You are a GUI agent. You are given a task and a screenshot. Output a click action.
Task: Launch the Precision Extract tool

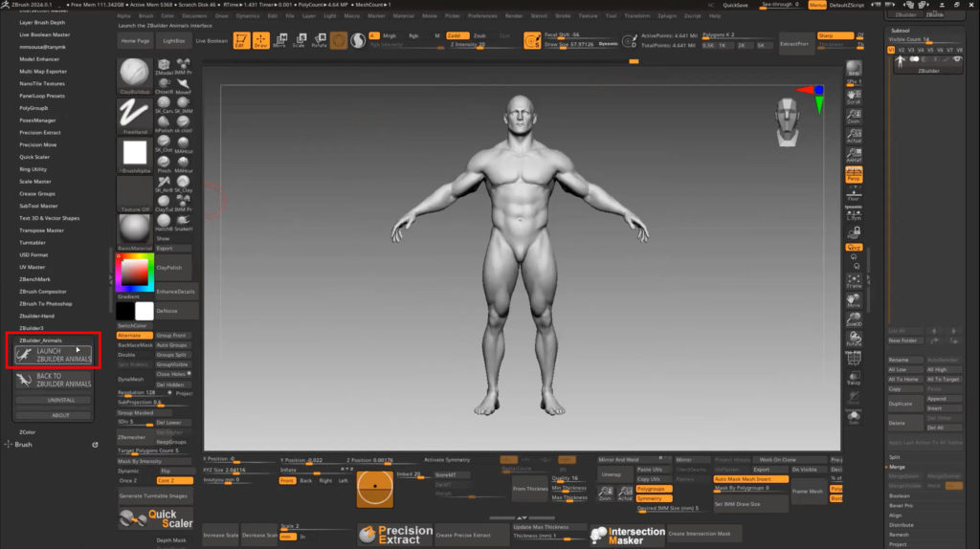[394, 535]
